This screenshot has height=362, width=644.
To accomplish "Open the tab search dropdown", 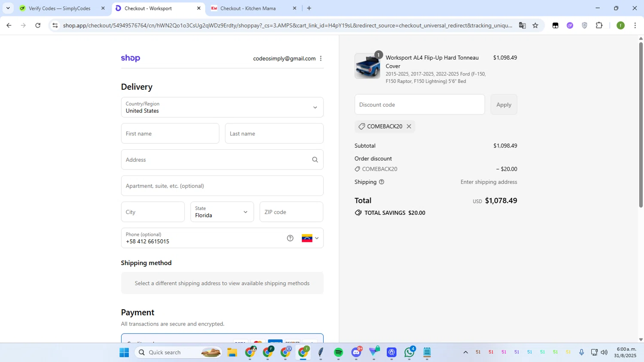I will (x=8, y=8).
